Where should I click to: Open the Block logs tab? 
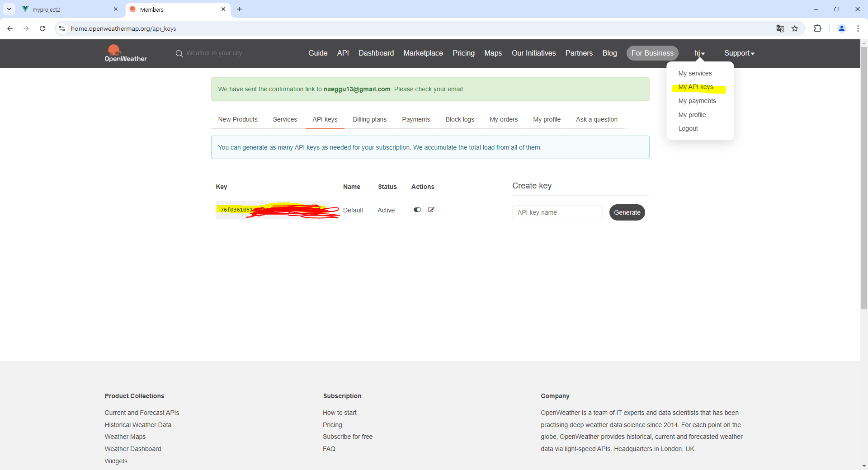(460, 119)
